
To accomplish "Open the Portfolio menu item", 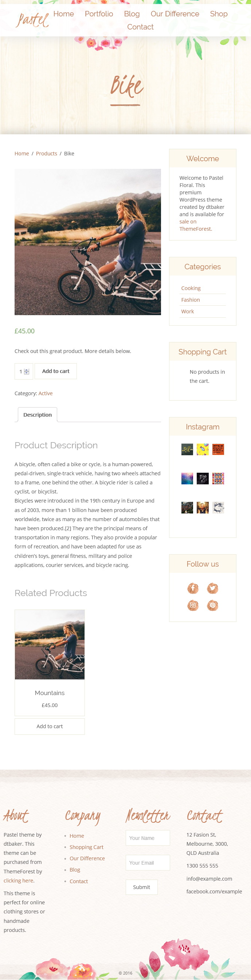I will pos(99,14).
